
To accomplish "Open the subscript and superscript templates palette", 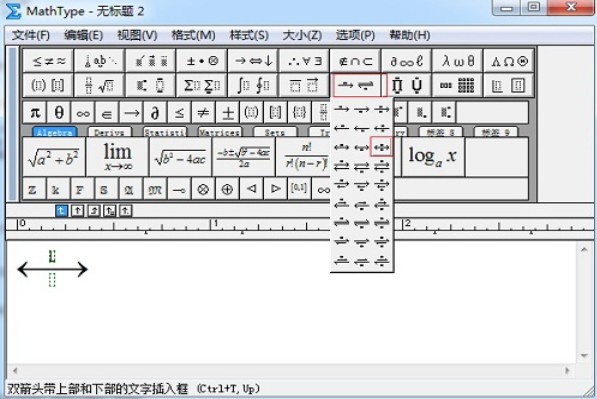I will tap(151, 85).
